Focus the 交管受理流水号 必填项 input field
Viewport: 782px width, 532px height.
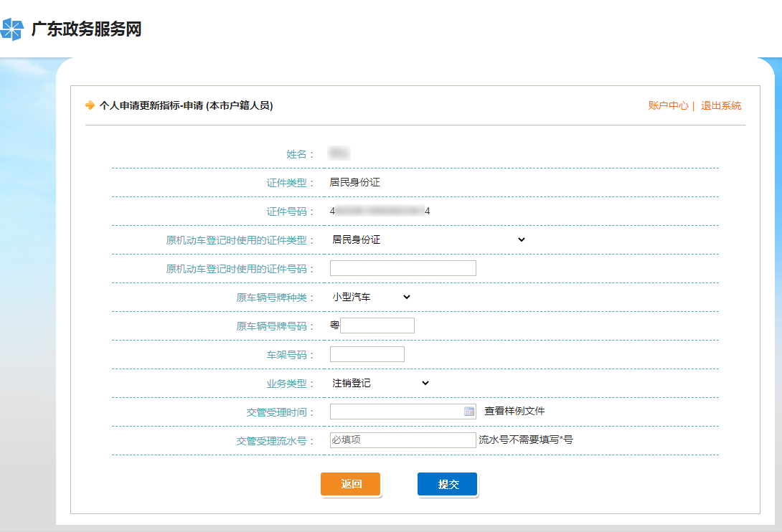[403, 440]
